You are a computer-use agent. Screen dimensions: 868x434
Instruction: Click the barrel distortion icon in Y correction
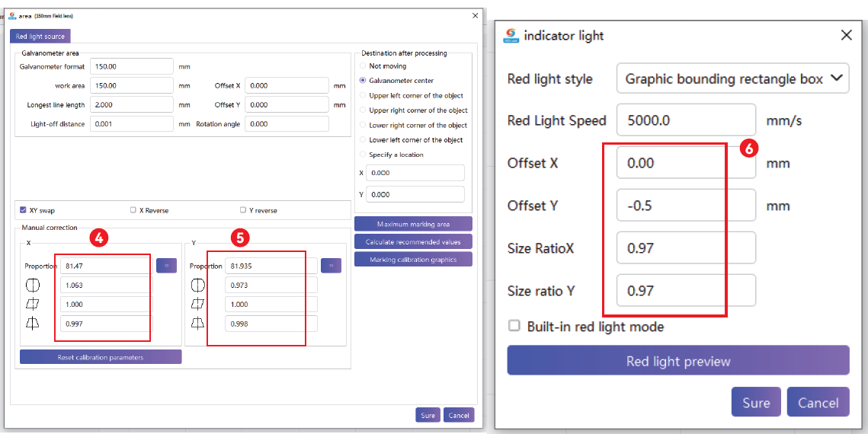point(197,286)
